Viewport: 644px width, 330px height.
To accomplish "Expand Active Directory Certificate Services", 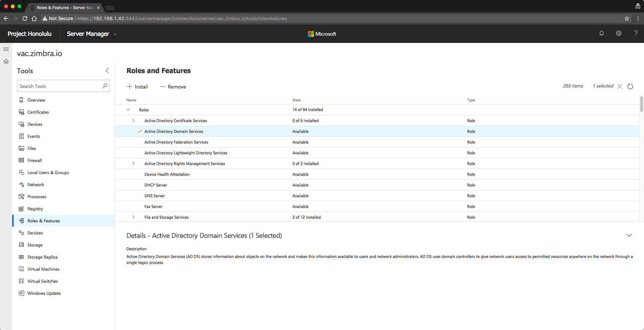I will point(133,120).
